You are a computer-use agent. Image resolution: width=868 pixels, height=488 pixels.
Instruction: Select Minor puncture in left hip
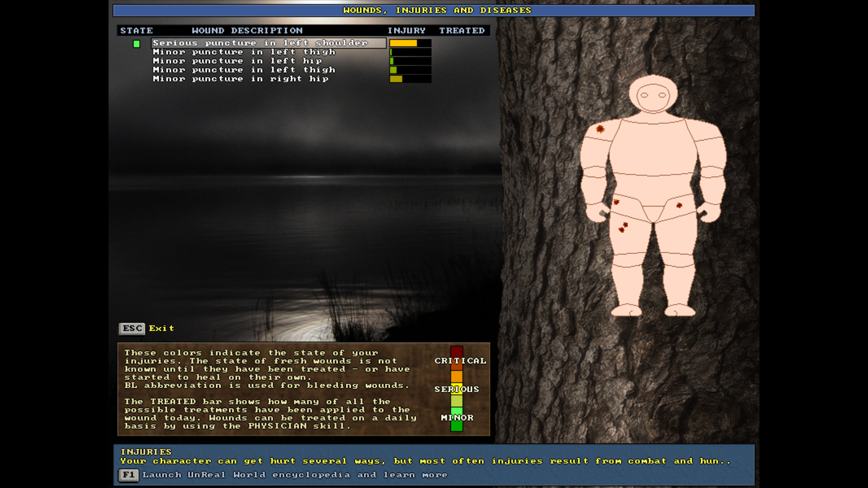click(x=237, y=61)
